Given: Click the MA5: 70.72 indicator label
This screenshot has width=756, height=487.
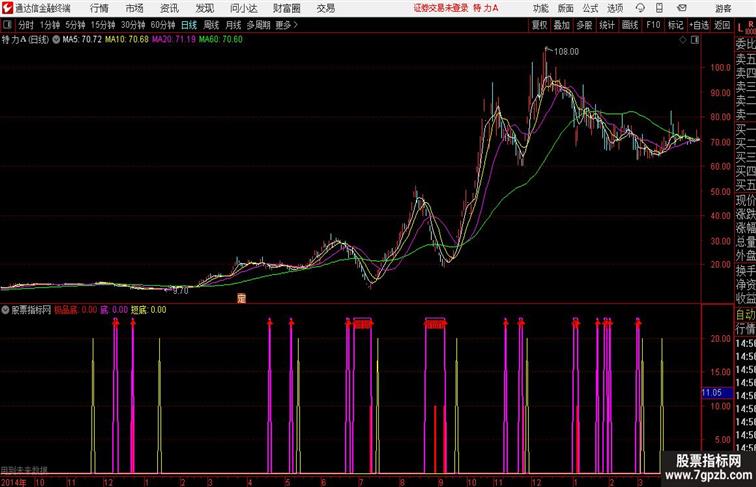Looking at the screenshot, I should click(82, 40).
